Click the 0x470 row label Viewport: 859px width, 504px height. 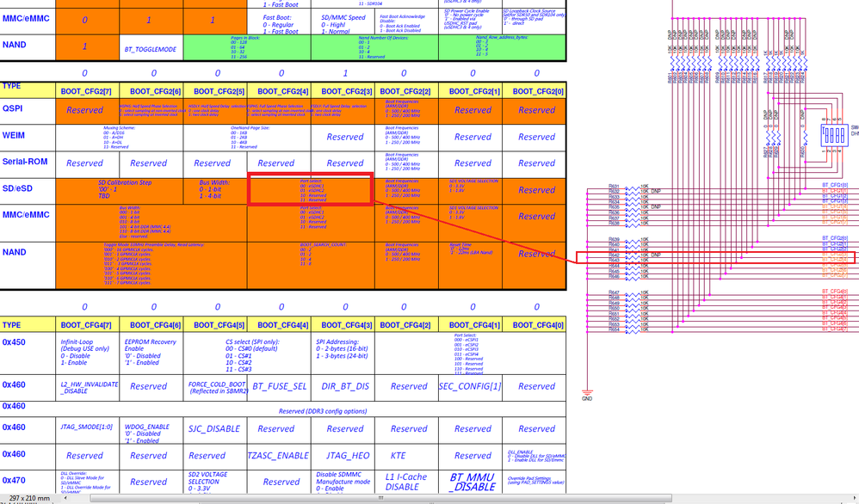(14, 480)
